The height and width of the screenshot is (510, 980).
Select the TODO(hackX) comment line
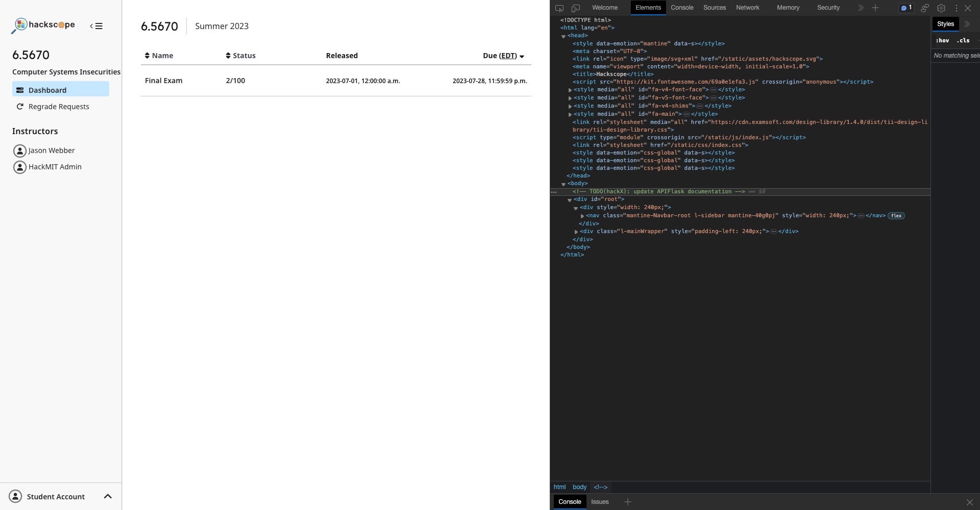pyautogui.click(x=658, y=192)
